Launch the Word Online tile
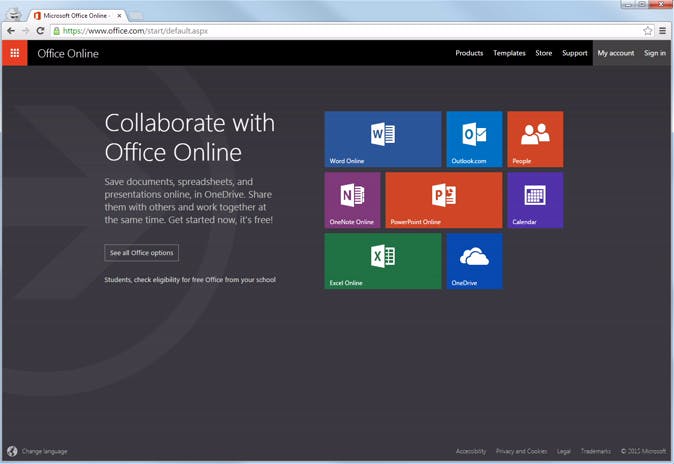674x464 pixels. (383, 139)
